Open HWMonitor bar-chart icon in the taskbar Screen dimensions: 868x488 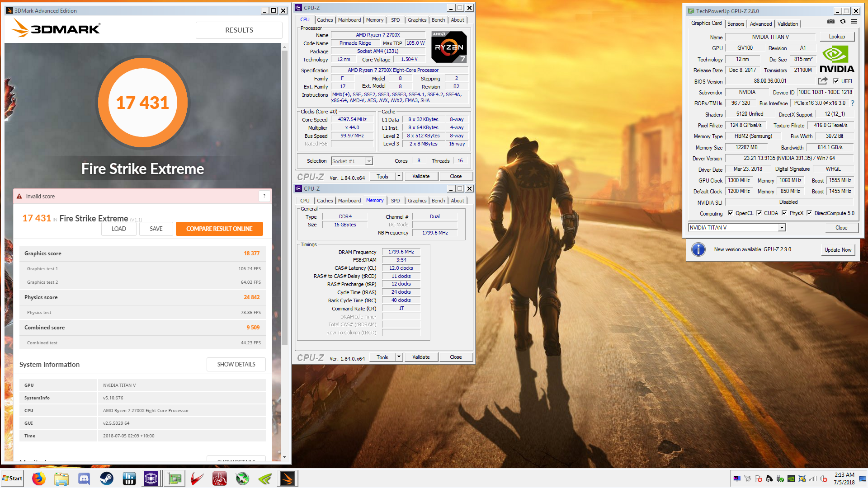[x=129, y=479]
